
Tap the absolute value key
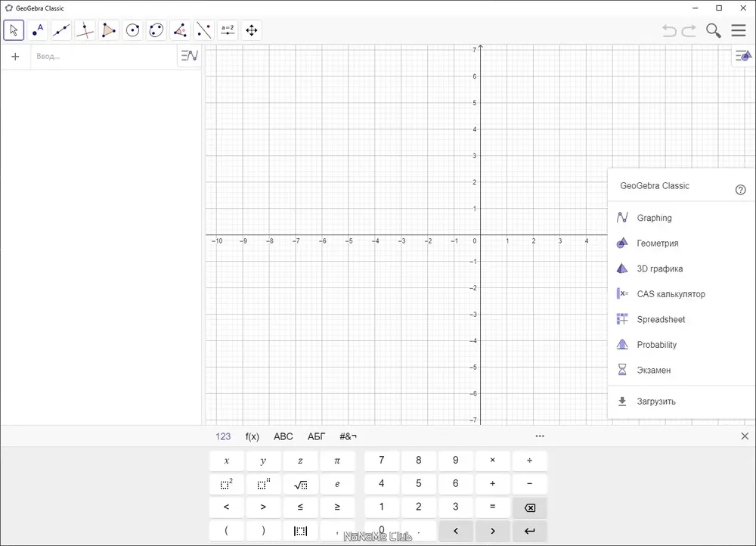pos(300,531)
